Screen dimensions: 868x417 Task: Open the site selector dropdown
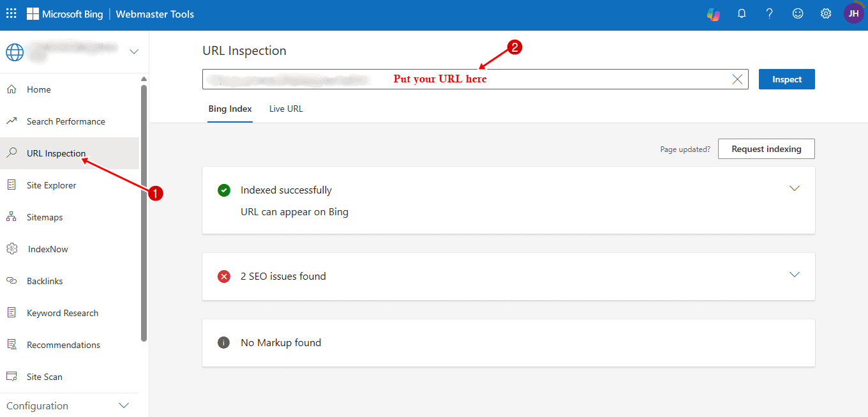(133, 52)
